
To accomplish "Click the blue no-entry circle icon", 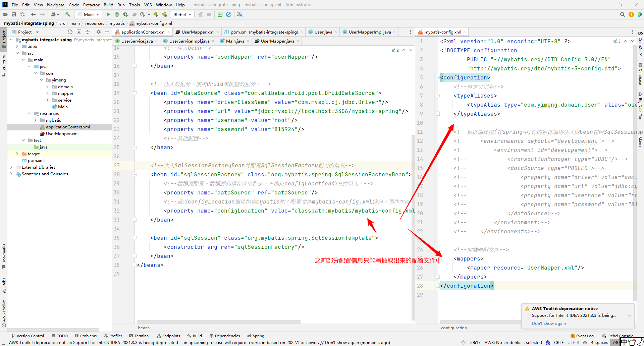I will click(229, 14).
